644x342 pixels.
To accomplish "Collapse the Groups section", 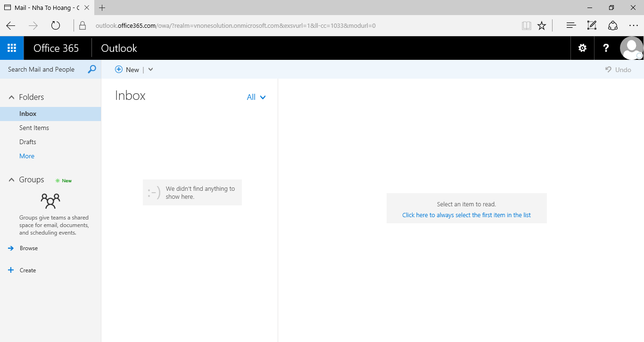I will point(12,180).
